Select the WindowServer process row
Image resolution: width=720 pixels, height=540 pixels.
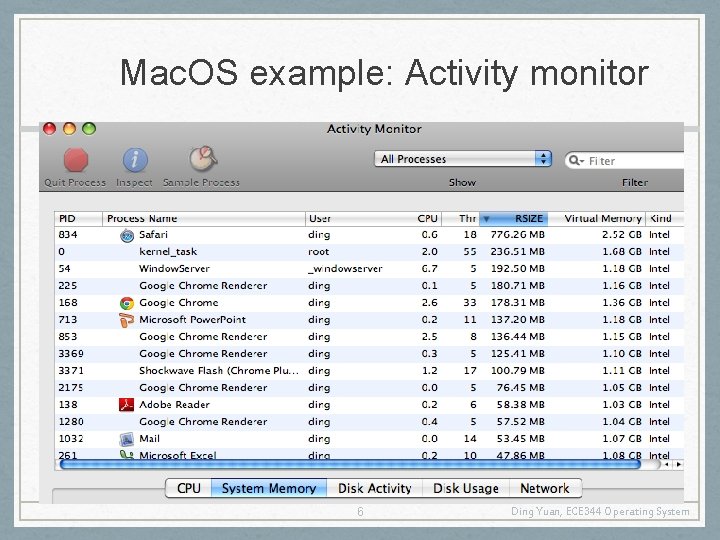(369, 269)
